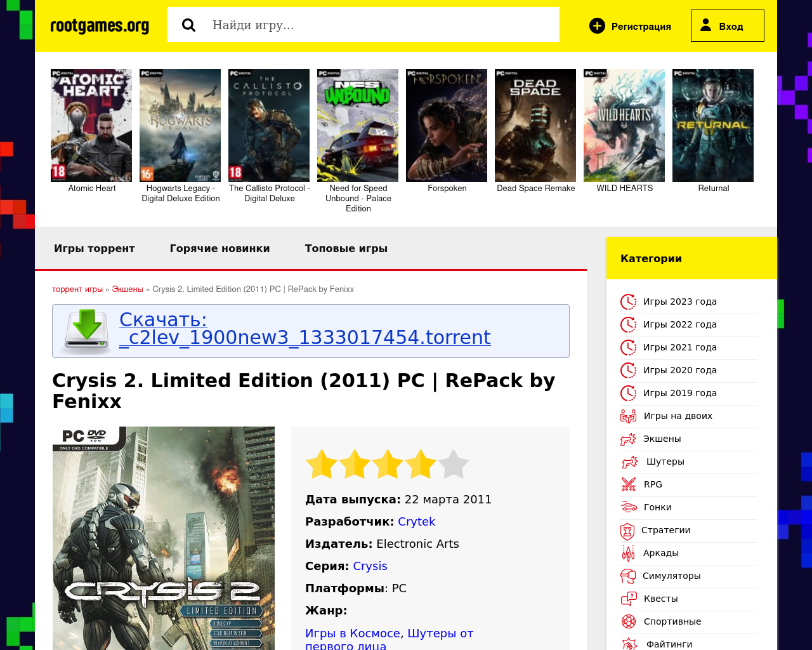Click the crossed swords icon beside RPG
The width and height of the screenshot is (812, 650).
(x=628, y=484)
